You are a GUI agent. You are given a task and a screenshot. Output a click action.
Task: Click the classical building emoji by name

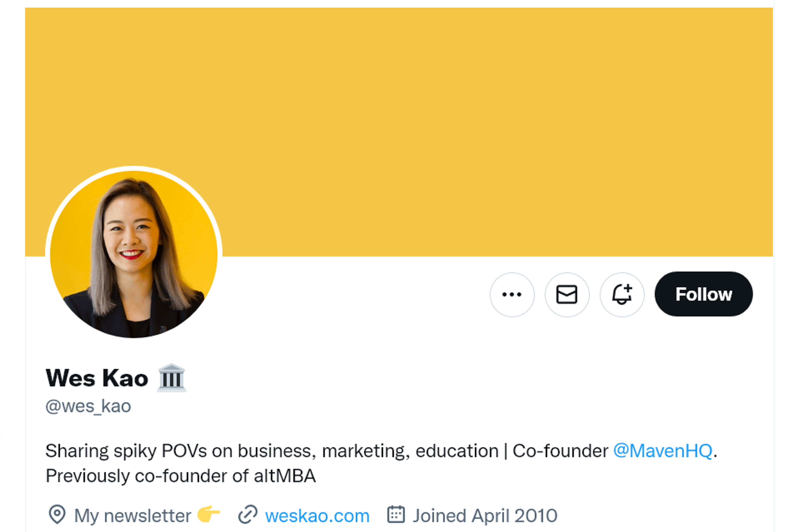point(171,378)
